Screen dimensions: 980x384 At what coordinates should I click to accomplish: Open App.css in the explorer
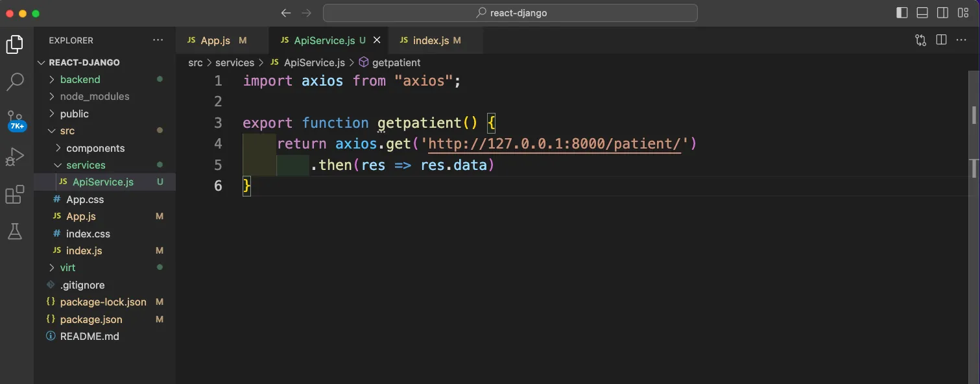point(104,199)
